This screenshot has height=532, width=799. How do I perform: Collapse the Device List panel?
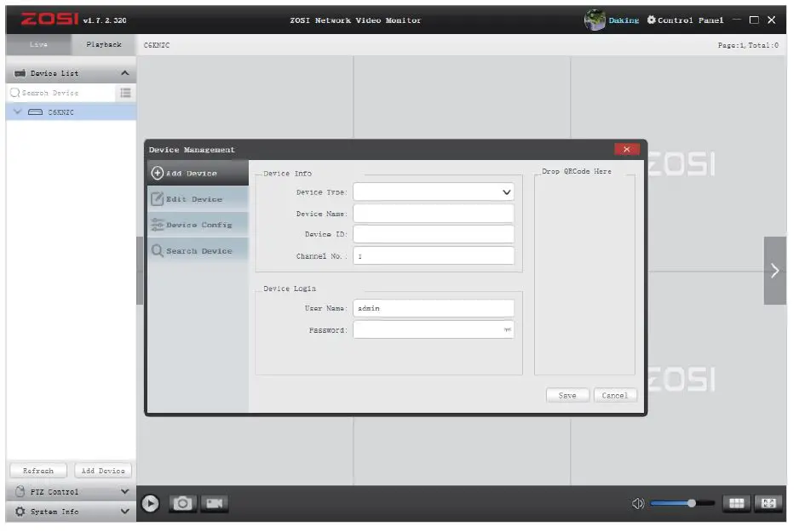click(x=125, y=73)
